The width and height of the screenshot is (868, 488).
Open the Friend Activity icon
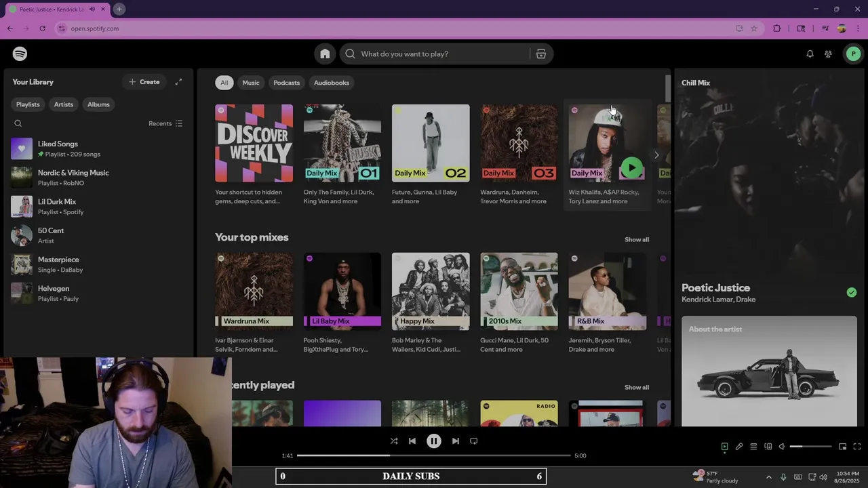coord(828,54)
